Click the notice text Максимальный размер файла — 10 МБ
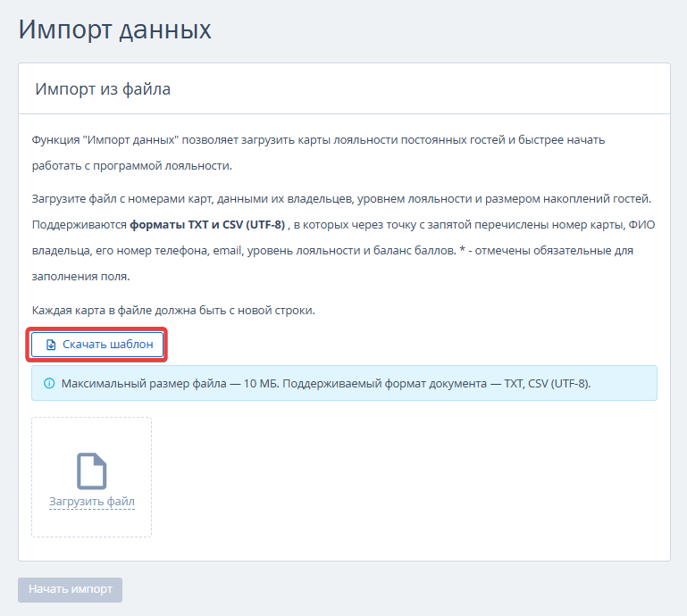The image size is (687, 616). click(170, 384)
